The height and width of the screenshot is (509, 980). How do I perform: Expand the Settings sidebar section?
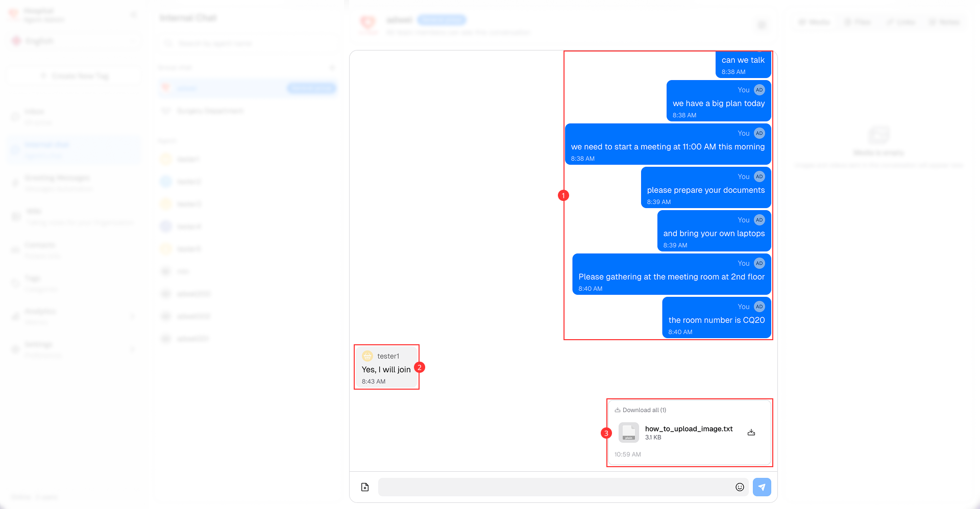pyautogui.click(x=74, y=349)
